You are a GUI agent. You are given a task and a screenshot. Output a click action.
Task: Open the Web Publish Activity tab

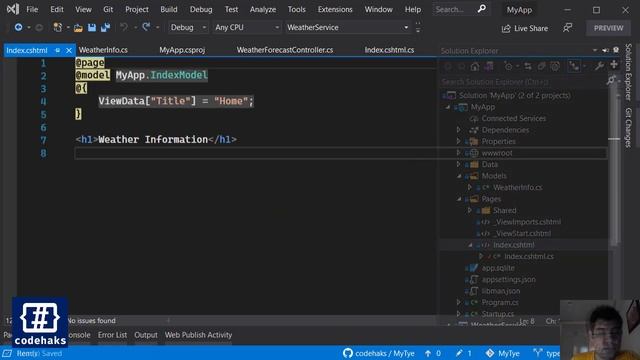(198, 335)
